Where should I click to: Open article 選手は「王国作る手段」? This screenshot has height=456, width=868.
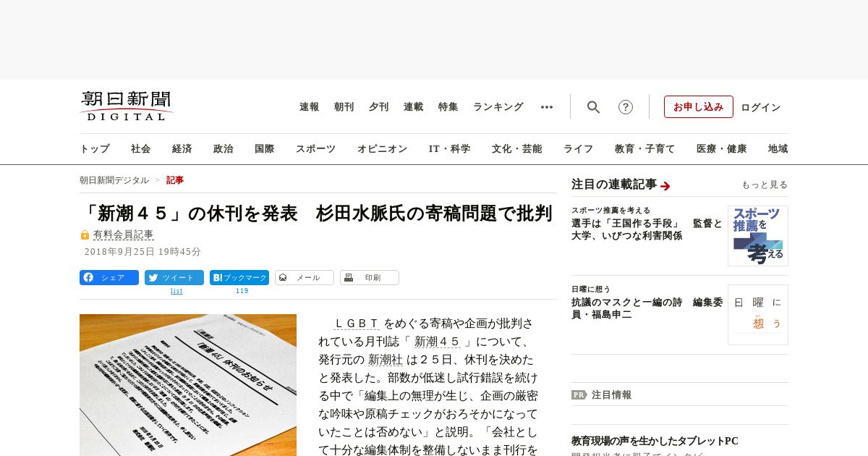pos(647,229)
